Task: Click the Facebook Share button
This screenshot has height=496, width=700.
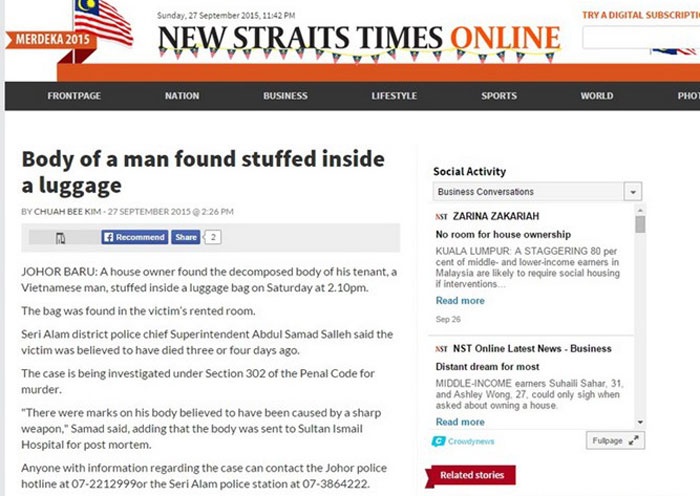Action: click(186, 237)
